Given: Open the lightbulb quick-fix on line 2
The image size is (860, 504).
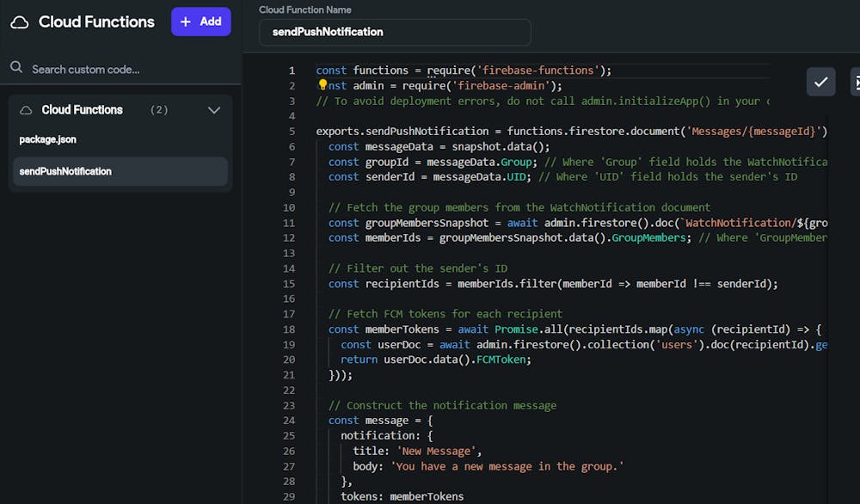Looking at the screenshot, I should tap(322, 85).
